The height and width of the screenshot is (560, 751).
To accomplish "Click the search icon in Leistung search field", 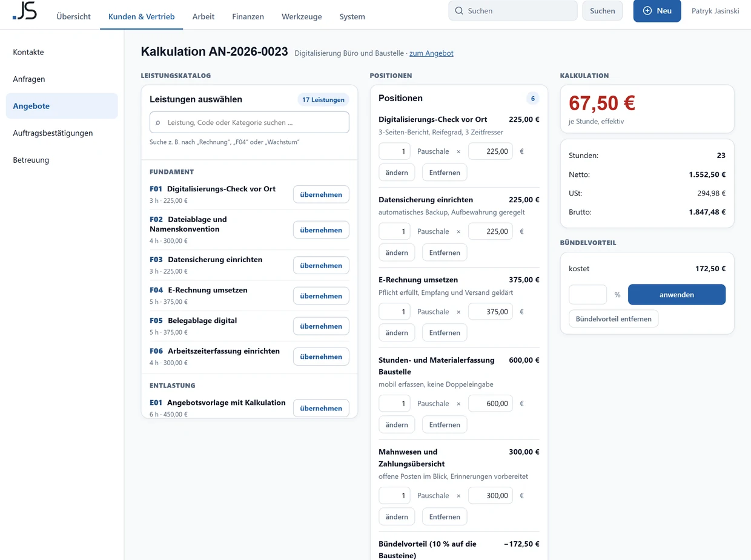I will pyautogui.click(x=158, y=122).
